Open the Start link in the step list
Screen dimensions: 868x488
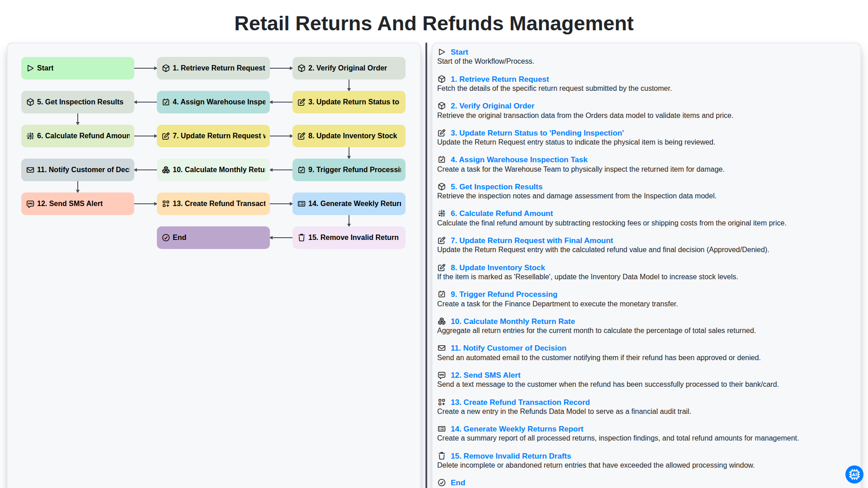click(459, 52)
